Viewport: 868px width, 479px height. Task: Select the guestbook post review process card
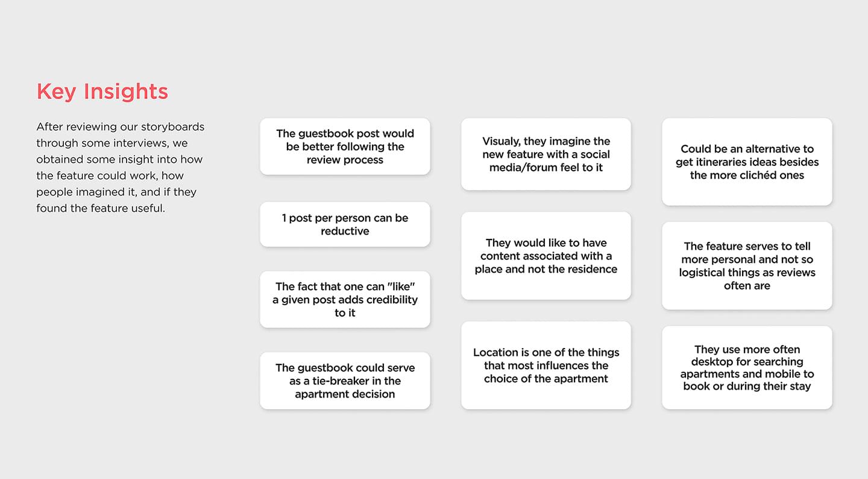click(345, 147)
